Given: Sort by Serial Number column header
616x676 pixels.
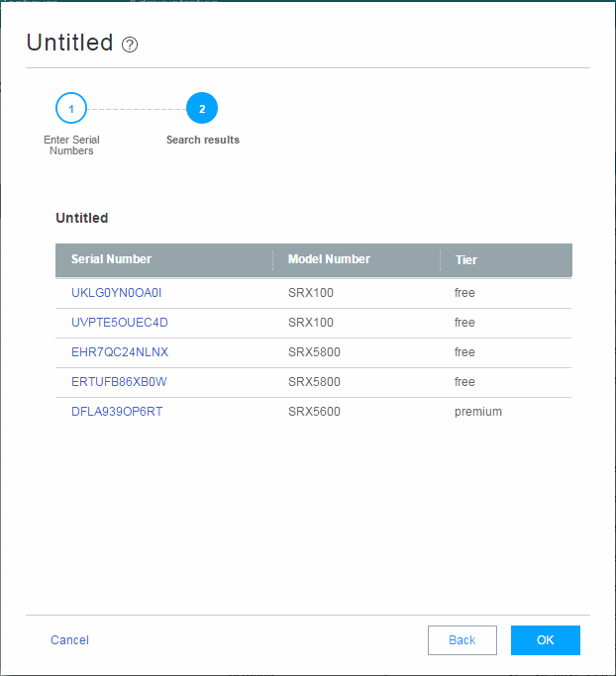Looking at the screenshot, I should point(111,259).
